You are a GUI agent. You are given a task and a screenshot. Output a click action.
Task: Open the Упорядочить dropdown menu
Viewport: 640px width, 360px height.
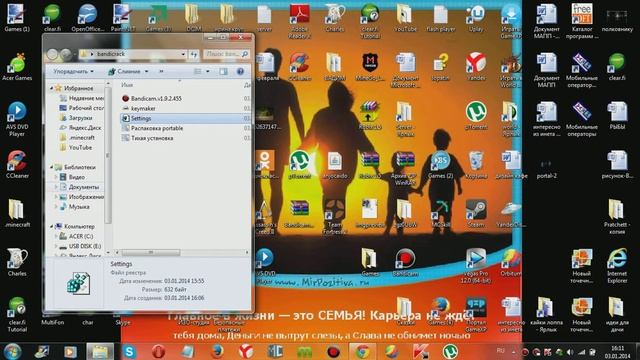(73, 71)
